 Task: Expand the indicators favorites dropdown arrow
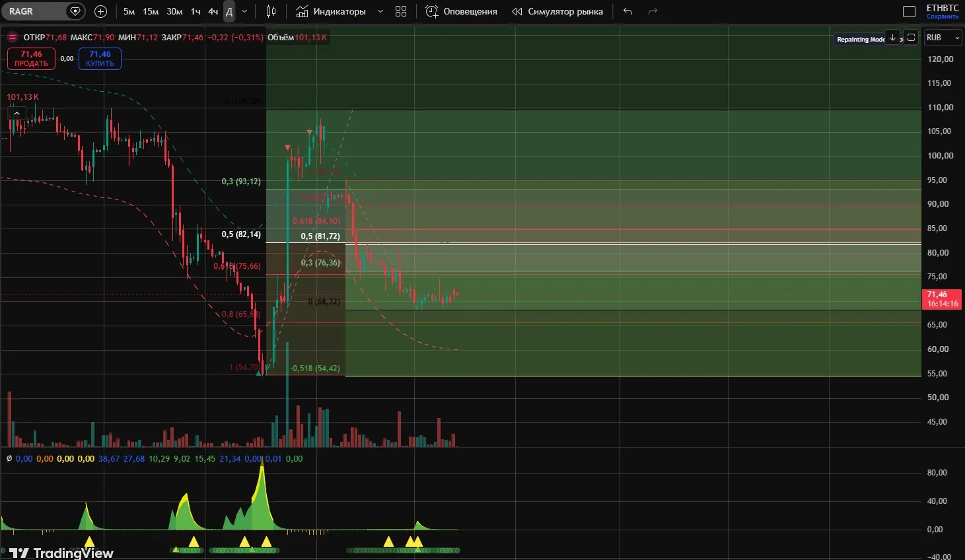point(380,11)
